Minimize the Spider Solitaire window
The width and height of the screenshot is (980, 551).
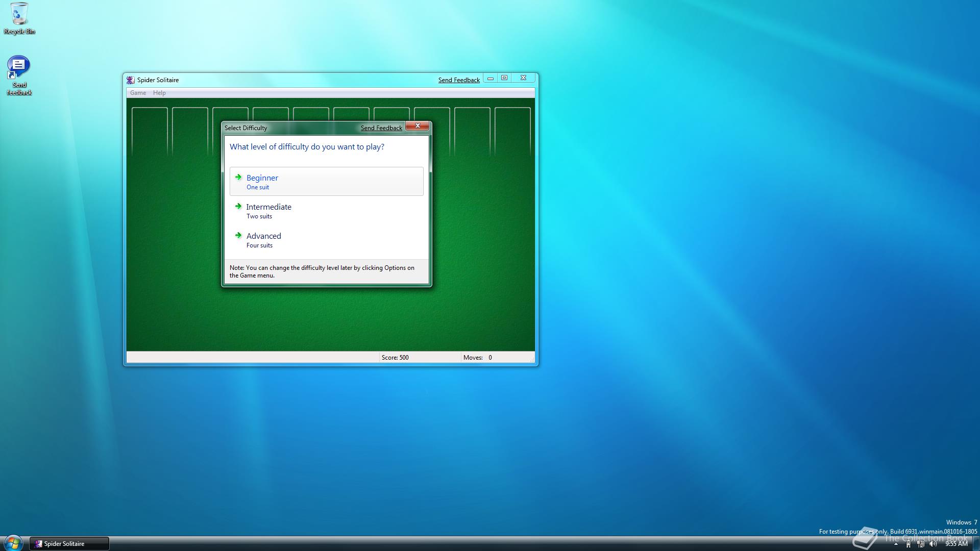(491, 78)
